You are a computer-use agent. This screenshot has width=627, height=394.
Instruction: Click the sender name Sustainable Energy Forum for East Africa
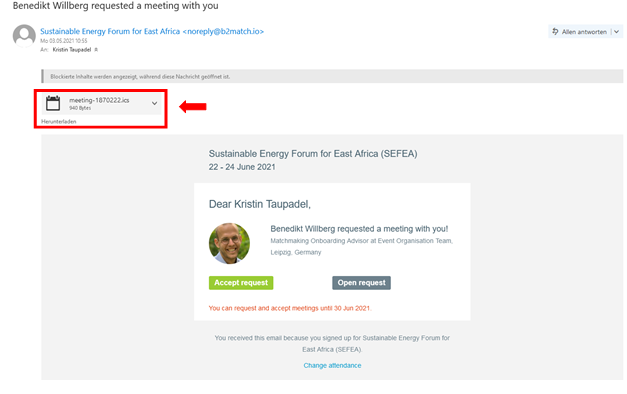[110, 31]
